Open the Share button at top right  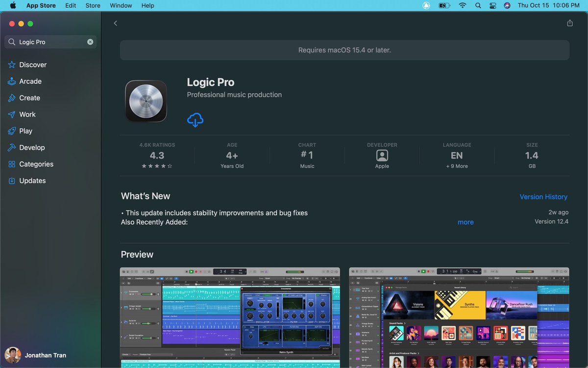click(569, 23)
